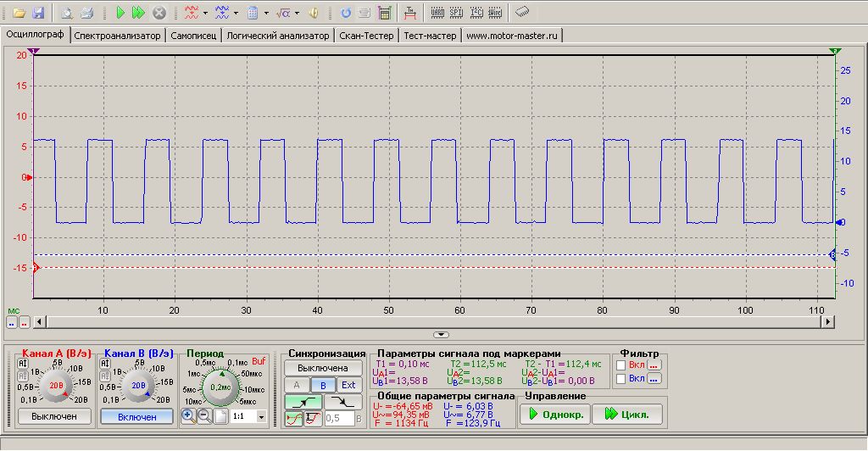The height and width of the screenshot is (451, 868).
Task: Click the horizontal scrollbar right arrow
Action: 827,321
